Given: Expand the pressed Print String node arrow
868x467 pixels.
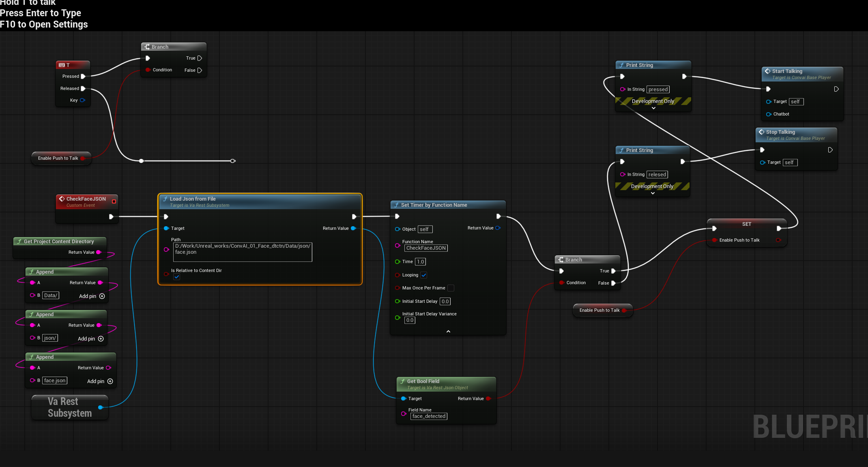Looking at the screenshot, I should (x=653, y=108).
